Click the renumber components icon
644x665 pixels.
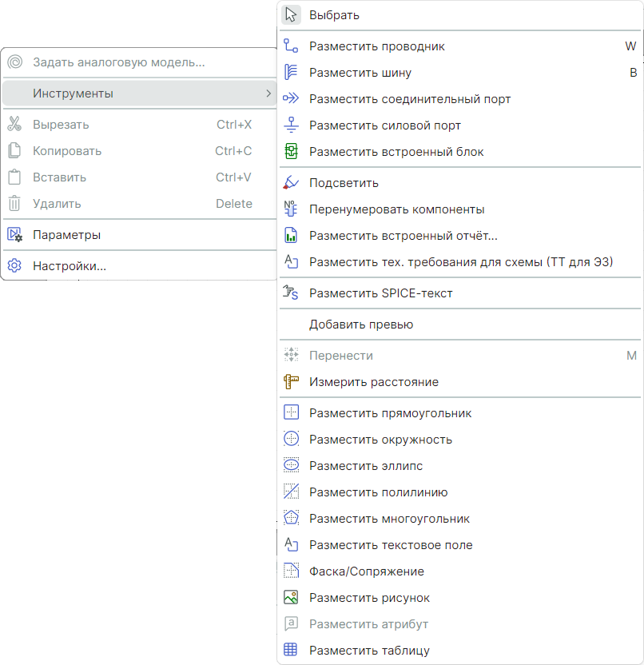click(291, 209)
